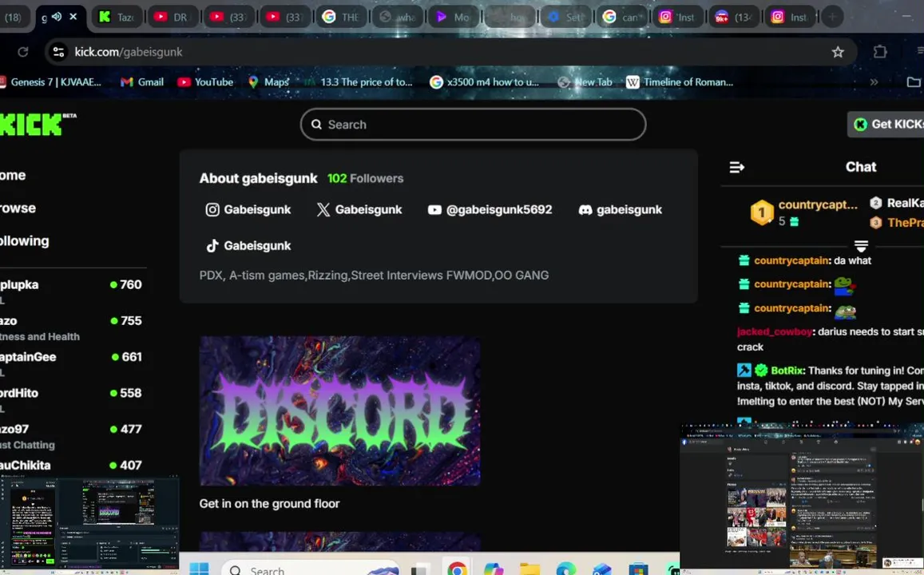Switch to the Google THE tab
The image size is (924, 575).
[x=343, y=17]
